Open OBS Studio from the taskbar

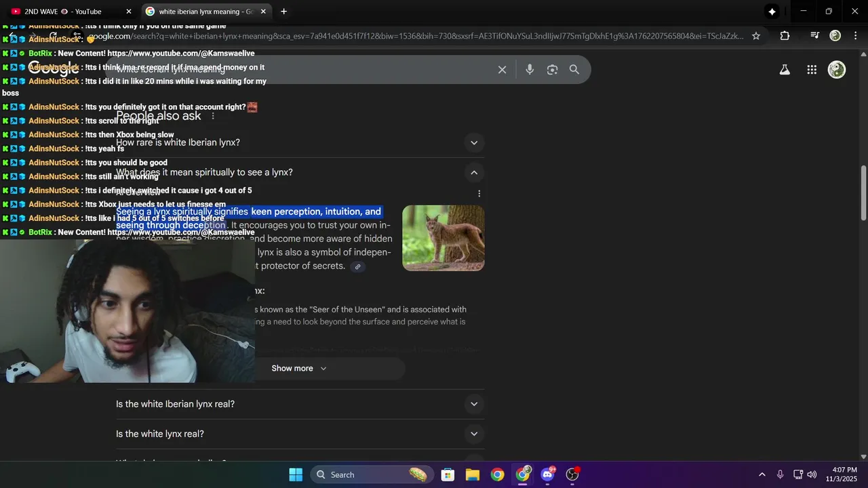[x=572, y=474]
